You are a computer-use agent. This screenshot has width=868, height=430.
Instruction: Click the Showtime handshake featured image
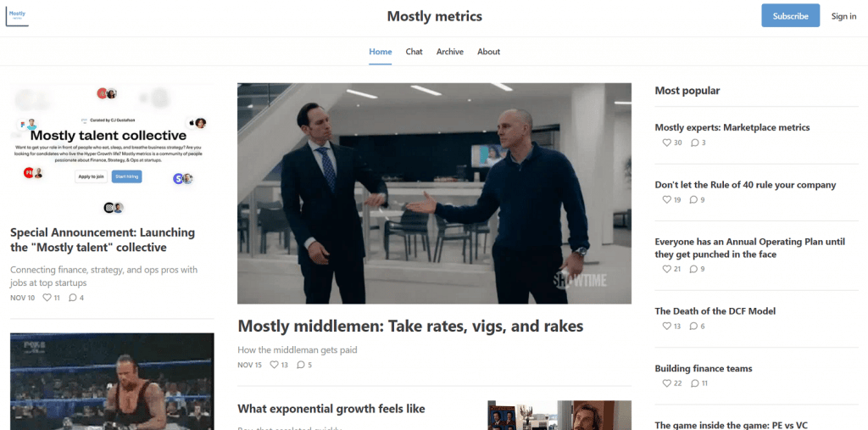click(434, 193)
